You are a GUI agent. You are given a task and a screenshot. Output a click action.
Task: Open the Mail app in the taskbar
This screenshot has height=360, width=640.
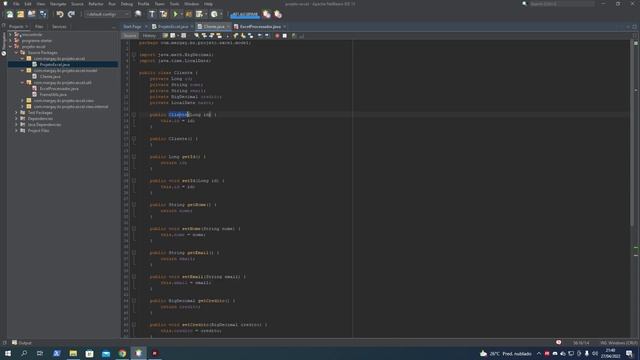(x=106, y=353)
